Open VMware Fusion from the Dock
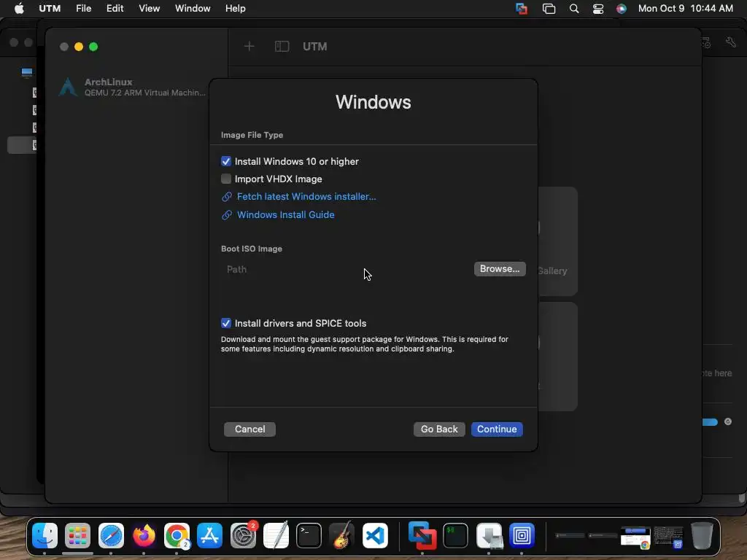The width and height of the screenshot is (747, 560). 422,535
